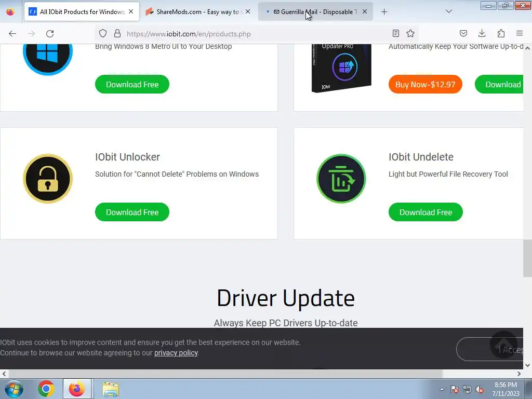Click the muted volume tray icon
The image size is (532, 399).
tap(480, 389)
